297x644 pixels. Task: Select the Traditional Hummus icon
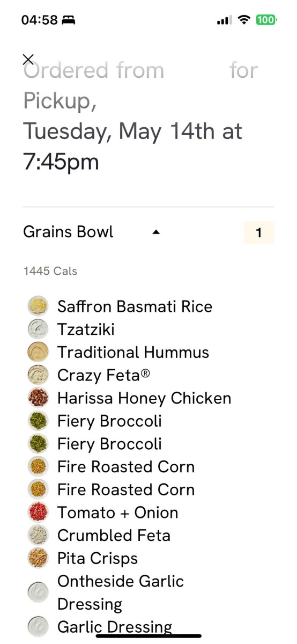(x=38, y=353)
